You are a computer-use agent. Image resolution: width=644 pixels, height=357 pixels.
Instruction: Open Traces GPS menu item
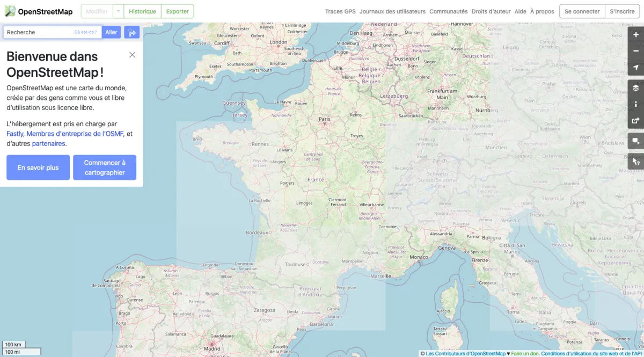pyautogui.click(x=340, y=11)
